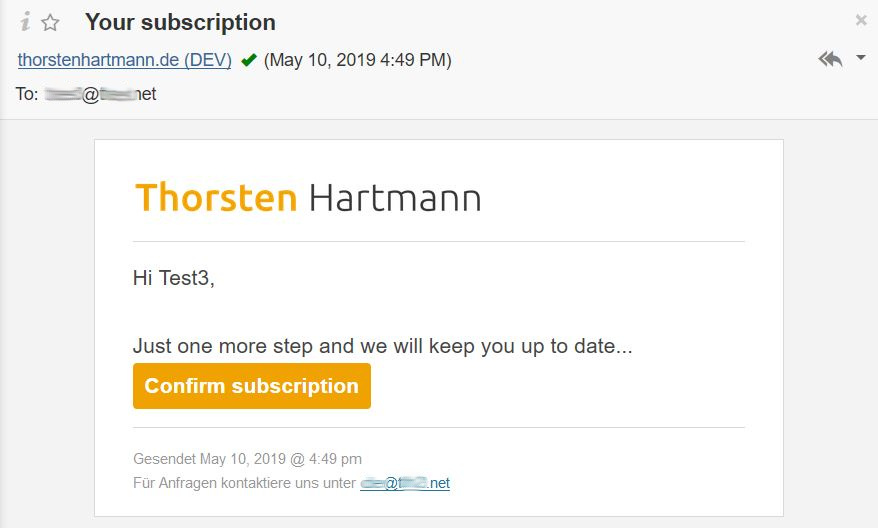Click the green verified sender checkmark
878x528 pixels.
[x=249, y=60]
